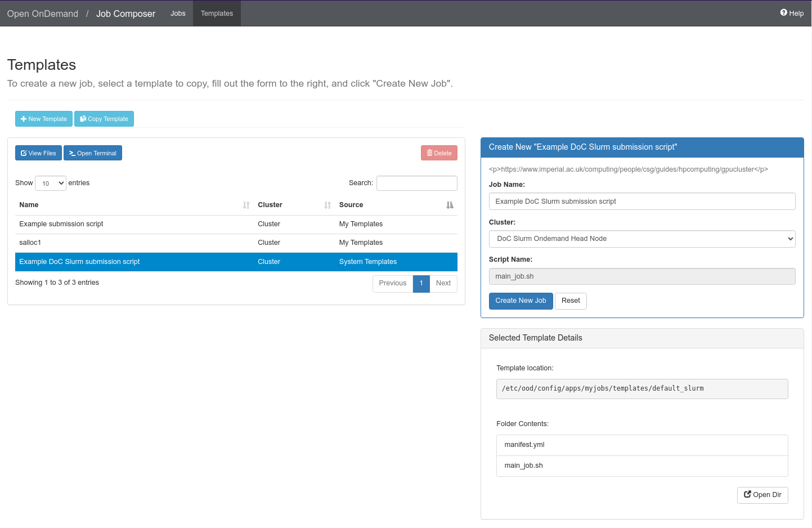Viewport: 812px width, 528px height.
Task: Go to the Next results page
Action: [443, 283]
